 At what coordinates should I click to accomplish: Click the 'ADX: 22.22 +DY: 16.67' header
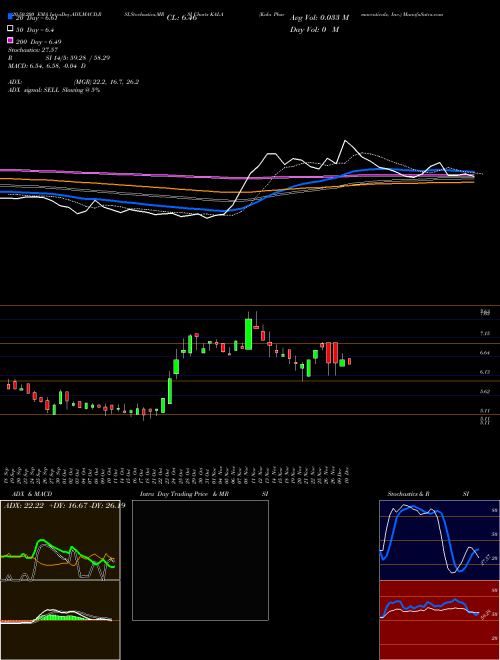[x=64, y=506]
